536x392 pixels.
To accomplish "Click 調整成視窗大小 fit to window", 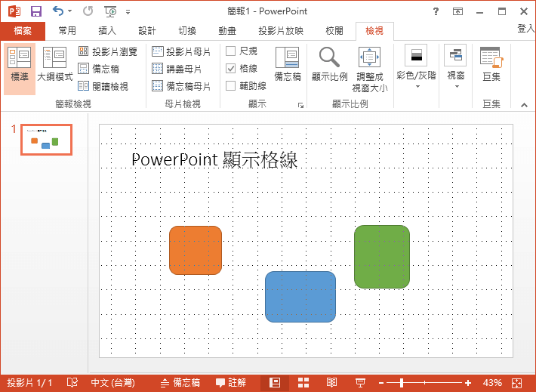I will coord(369,69).
